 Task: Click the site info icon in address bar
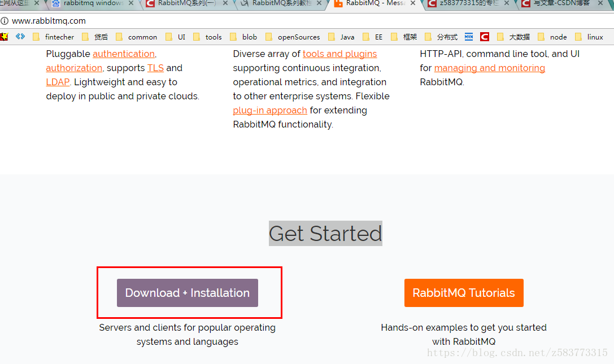5,21
